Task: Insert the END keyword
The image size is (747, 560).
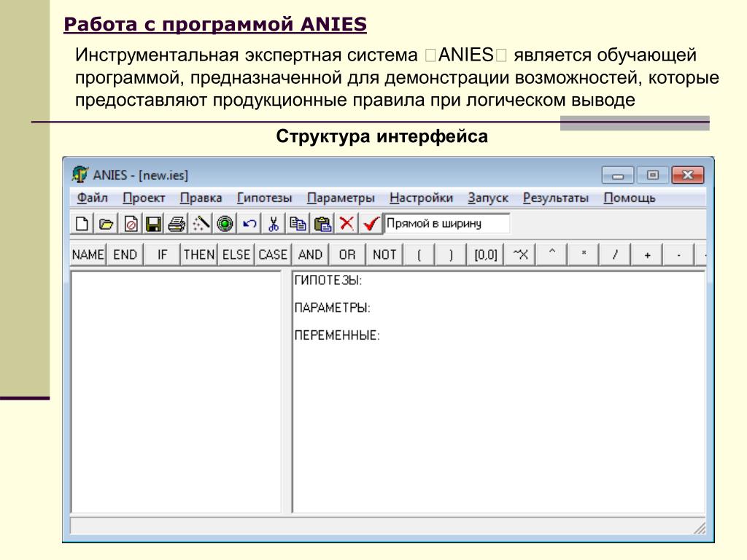Action: click(125, 254)
